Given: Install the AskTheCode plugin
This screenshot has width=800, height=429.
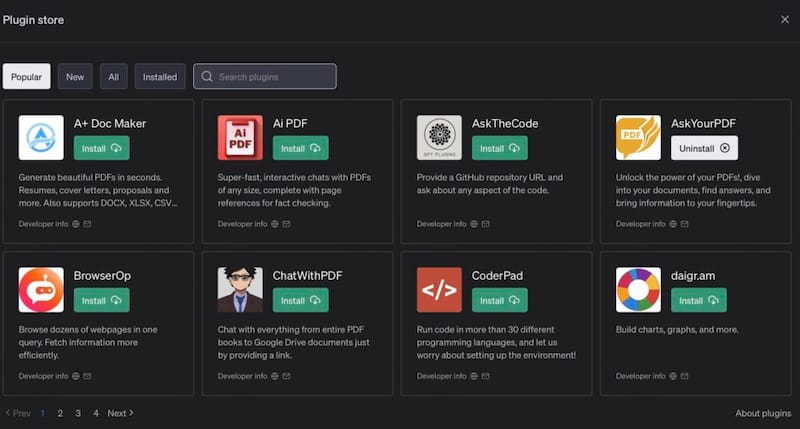Looking at the screenshot, I should tap(499, 148).
